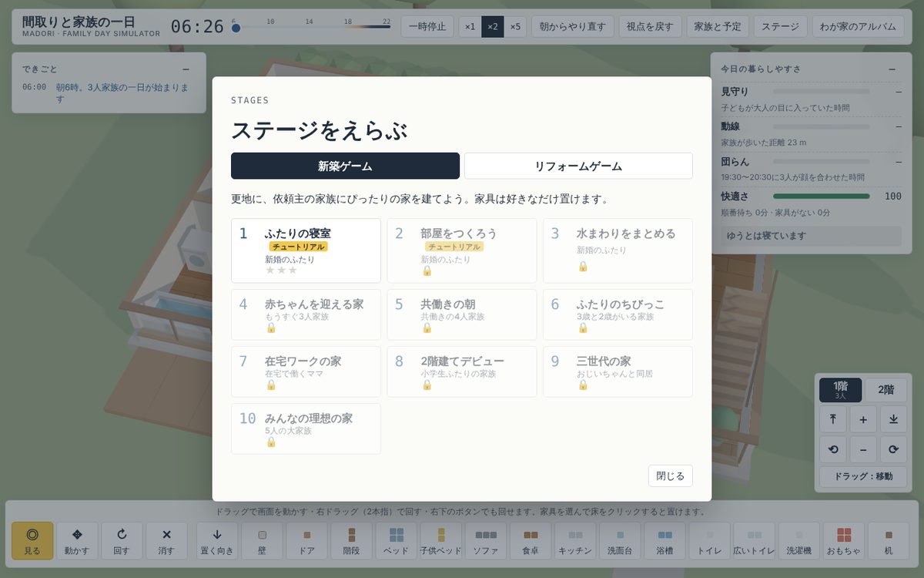The image size is (924, 578).
Task: Open the リフォームゲーム tab
Action: tap(578, 166)
